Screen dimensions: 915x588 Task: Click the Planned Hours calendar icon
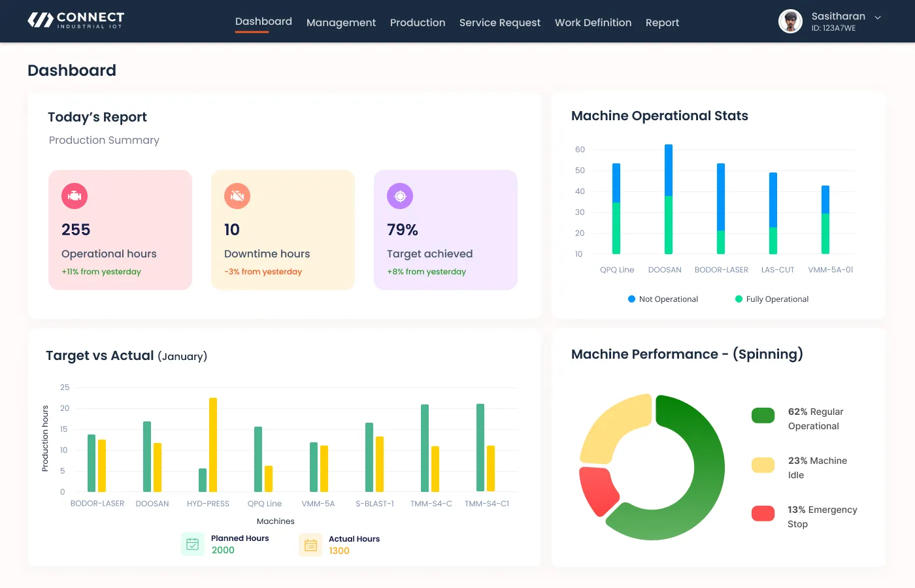[x=193, y=544]
